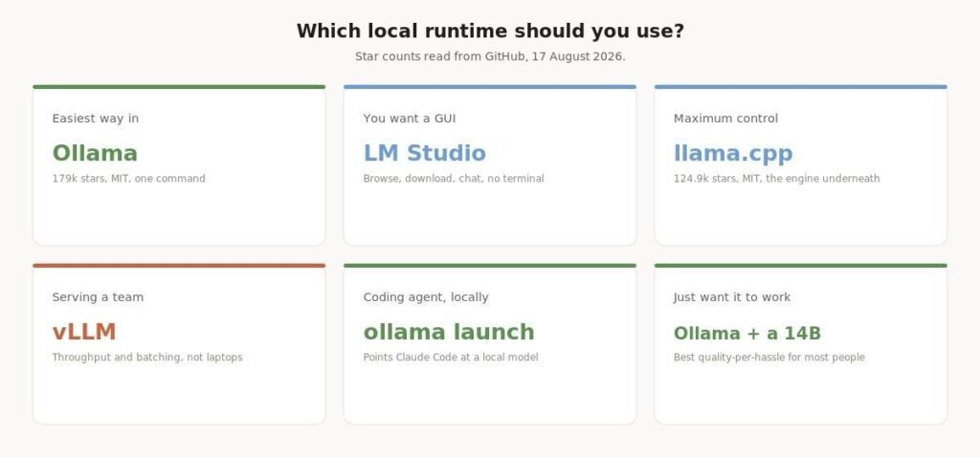The width and height of the screenshot is (980, 457).
Task: Select the "Serving a team" label
Action: (99, 297)
